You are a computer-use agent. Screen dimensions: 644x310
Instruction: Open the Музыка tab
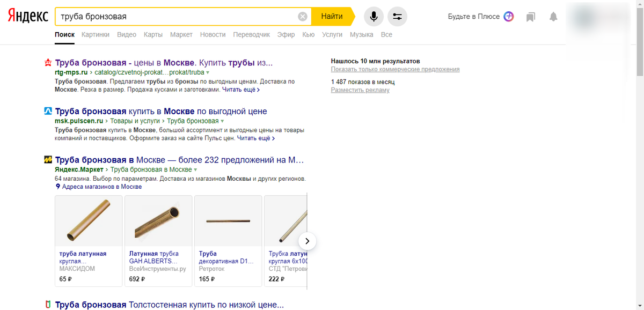coord(361,34)
